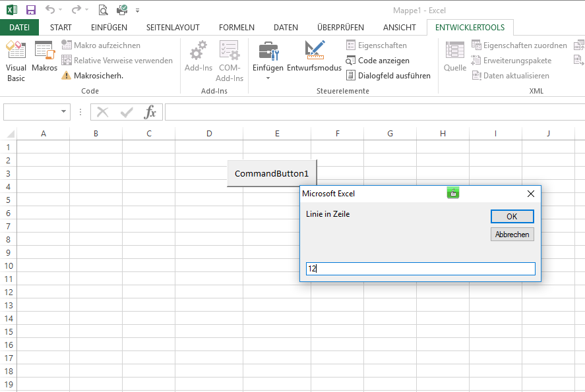Open Makrosicherh. security settings
Image resolution: width=585 pixels, height=392 pixels.
92,76
